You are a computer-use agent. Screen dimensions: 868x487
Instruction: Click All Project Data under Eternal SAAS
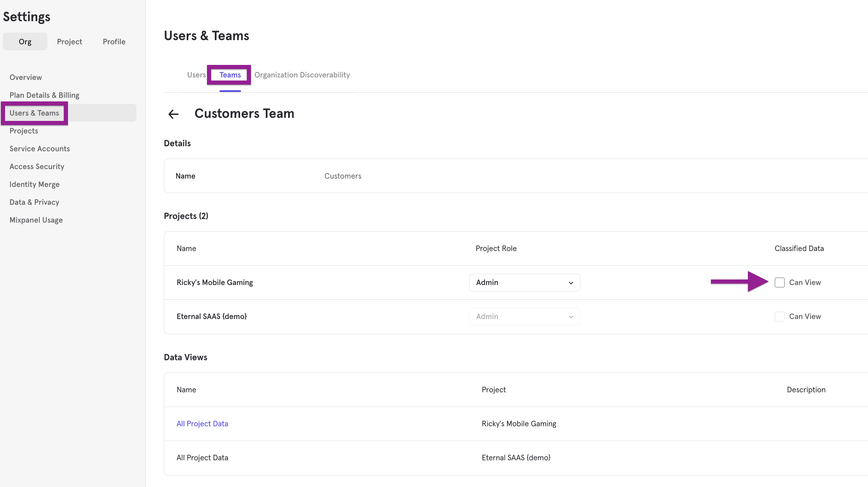(x=202, y=458)
